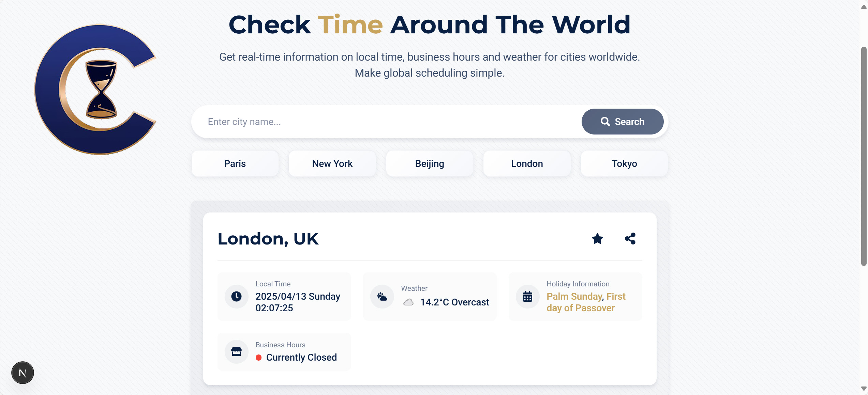Select the Paris quick city button
Screen dimensions: 868x395
tap(235, 163)
